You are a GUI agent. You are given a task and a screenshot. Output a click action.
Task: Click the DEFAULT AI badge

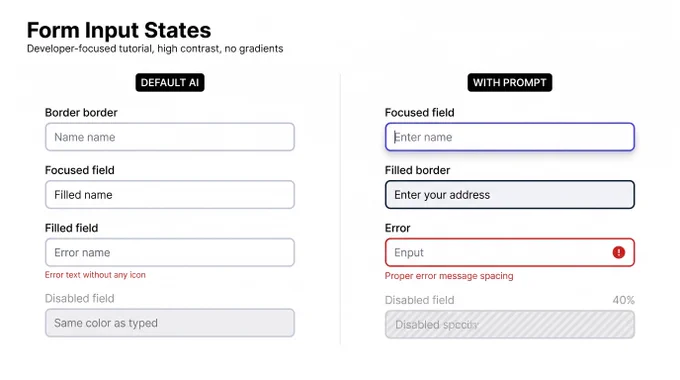coord(170,82)
